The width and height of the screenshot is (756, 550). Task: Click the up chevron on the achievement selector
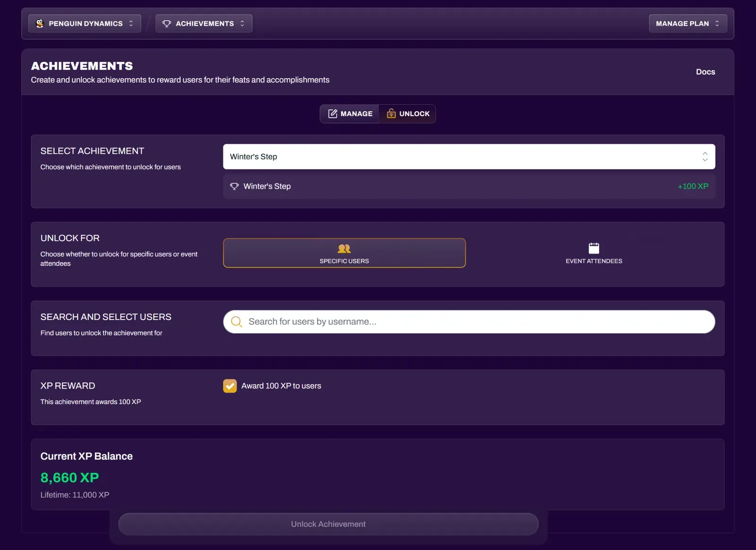pyautogui.click(x=704, y=153)
